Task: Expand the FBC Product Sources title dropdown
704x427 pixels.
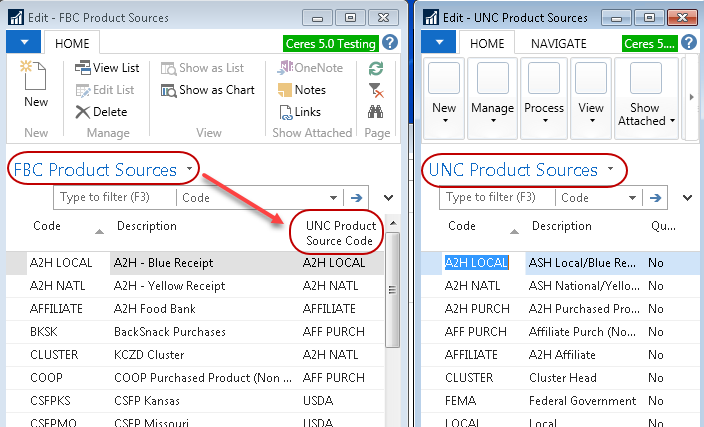Action: click(189, 170)
